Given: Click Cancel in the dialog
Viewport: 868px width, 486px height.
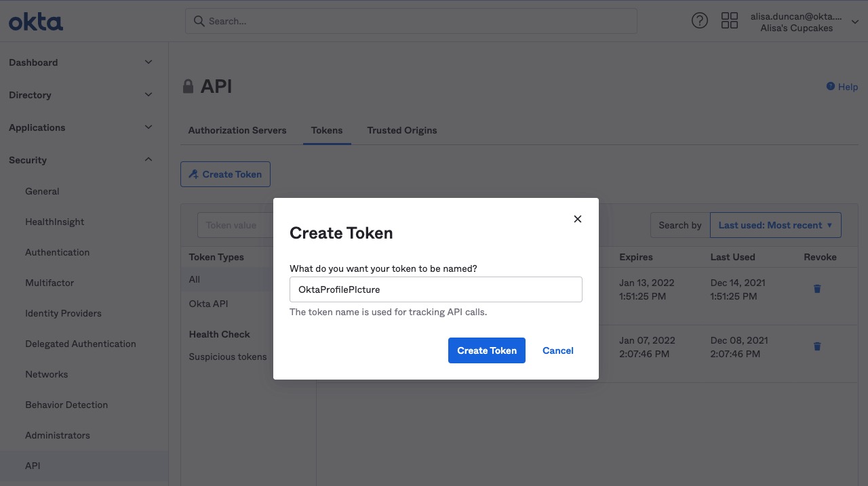Looking at the screenshot, I should [x=558, y=350].
